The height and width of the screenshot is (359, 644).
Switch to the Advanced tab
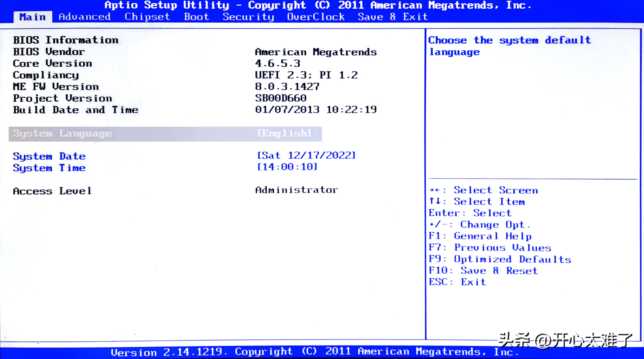[x=85, y=17]
